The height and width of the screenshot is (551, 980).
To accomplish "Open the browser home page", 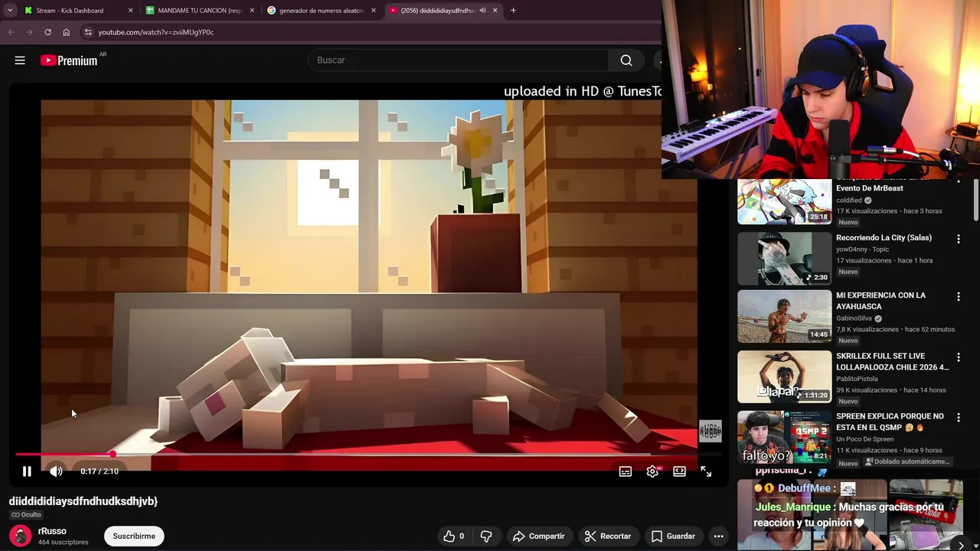I will (66, 32).
